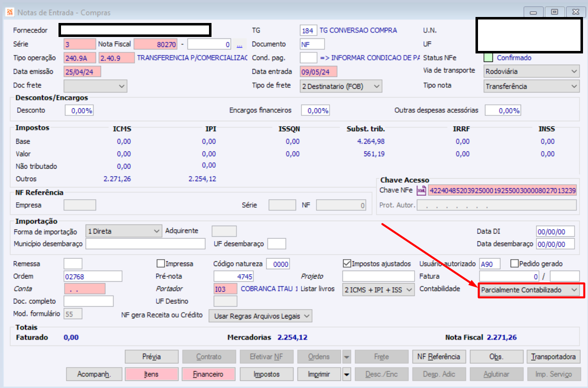Click the Itens button
This screenshot has height=388, width=588.
click(x=151, y=374)
